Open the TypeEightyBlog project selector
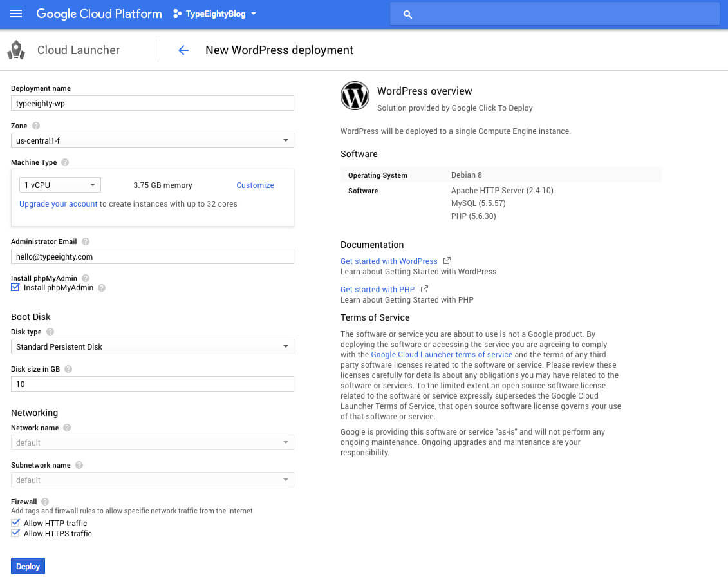The image size is (728, 586). tap(214, 14)
